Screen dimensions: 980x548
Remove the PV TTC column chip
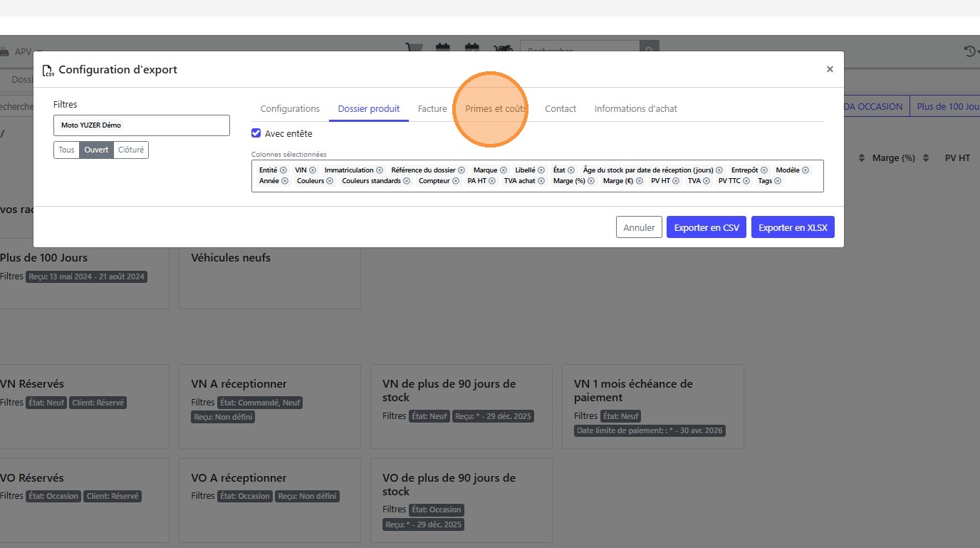(746, 181)
